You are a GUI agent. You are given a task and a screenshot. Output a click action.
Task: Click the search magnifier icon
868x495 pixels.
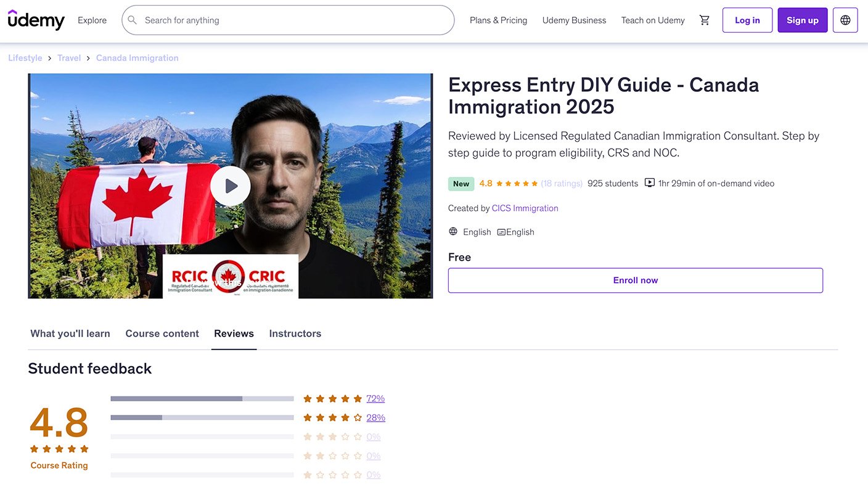click(x=132, y=20)
